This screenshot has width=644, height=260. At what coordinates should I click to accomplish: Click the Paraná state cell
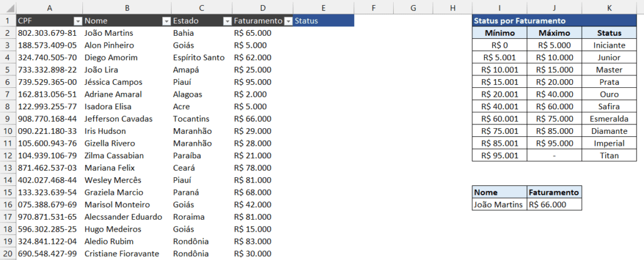[x=201, y=192]
